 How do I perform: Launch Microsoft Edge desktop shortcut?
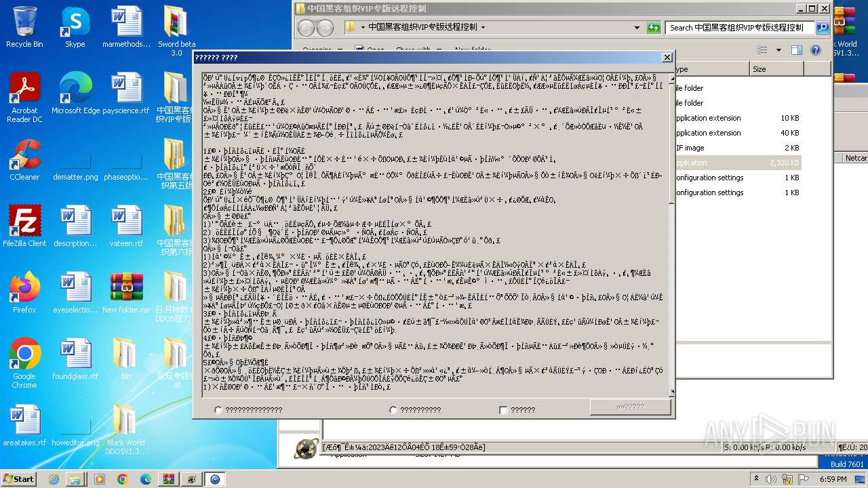tap(75, 94)
